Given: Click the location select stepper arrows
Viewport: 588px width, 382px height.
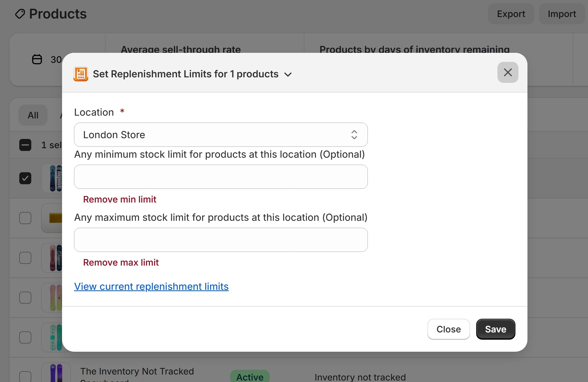Looking at the screenshot, I should coord(354,135).
